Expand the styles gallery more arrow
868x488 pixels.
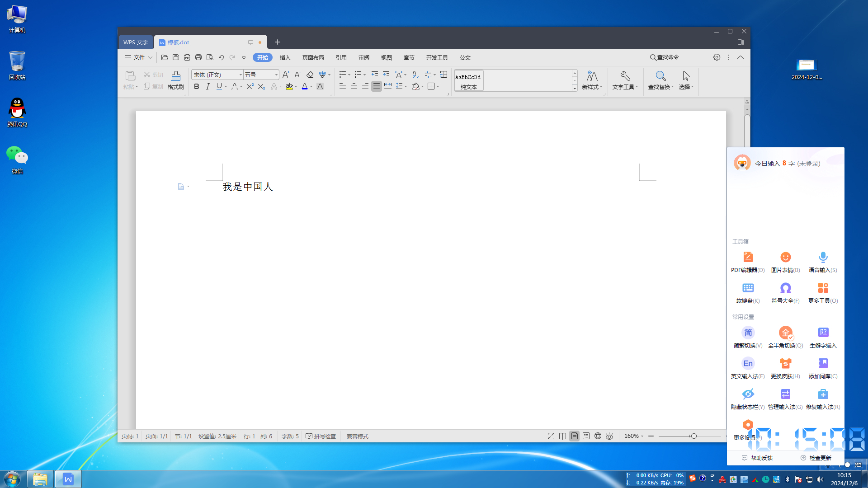click(x=575, y=88)
